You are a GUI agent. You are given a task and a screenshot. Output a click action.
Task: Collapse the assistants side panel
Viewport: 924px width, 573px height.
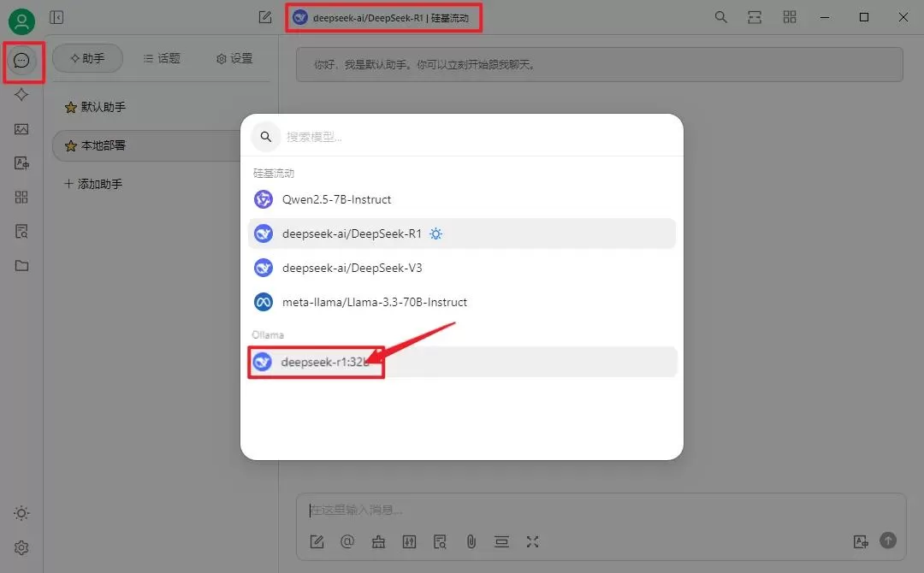click(x=56, y=18)
